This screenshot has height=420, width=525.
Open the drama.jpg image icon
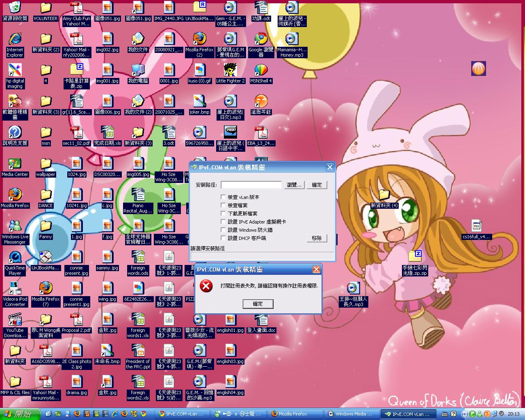[x=76, y=385]
